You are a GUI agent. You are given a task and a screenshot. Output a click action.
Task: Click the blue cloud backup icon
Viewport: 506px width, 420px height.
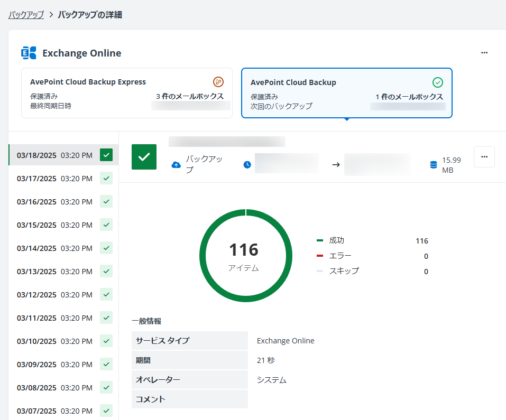click(x=176, y=165)
